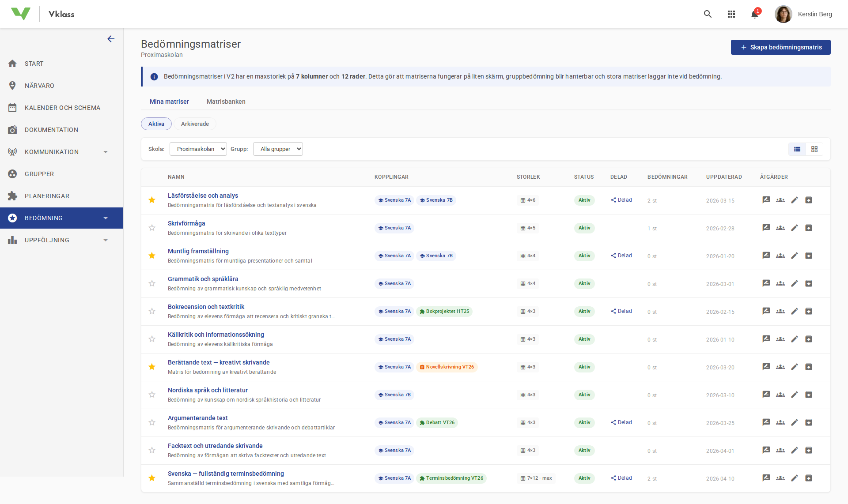Edit Läsförståelse och analys with pencil
This screenshot has width=848, height=504.
coord(795,200)
